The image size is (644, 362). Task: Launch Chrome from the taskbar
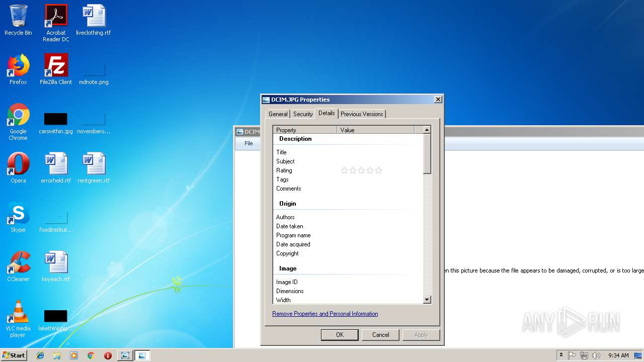pos(91,355)
